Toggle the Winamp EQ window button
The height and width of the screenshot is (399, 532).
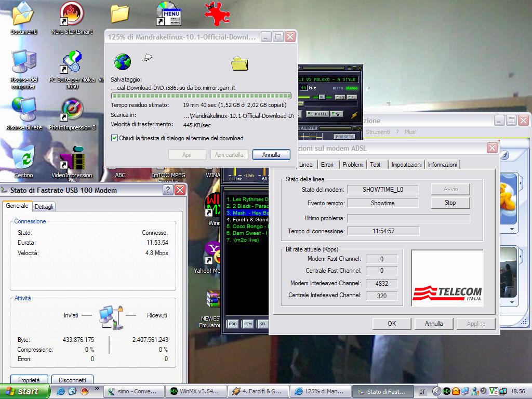point(340,97)
